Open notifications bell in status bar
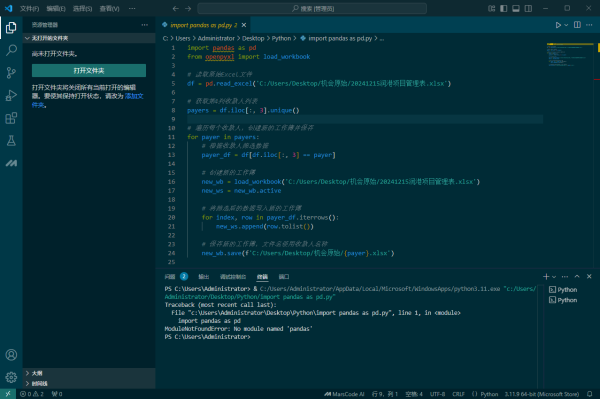600x399 pixels. click(x=590, y=394)
